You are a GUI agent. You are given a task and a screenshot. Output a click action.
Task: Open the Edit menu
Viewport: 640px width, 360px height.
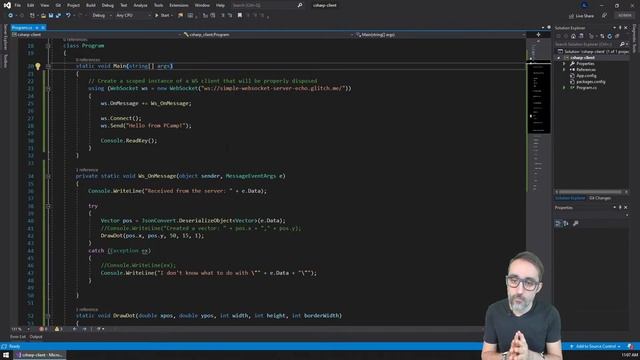click(31, 5)
